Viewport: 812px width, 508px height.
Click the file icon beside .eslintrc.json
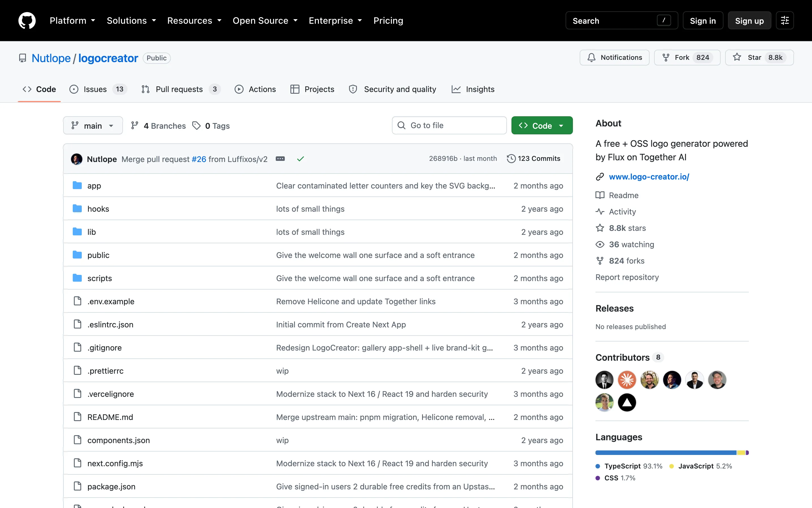(x=78, y=324)
